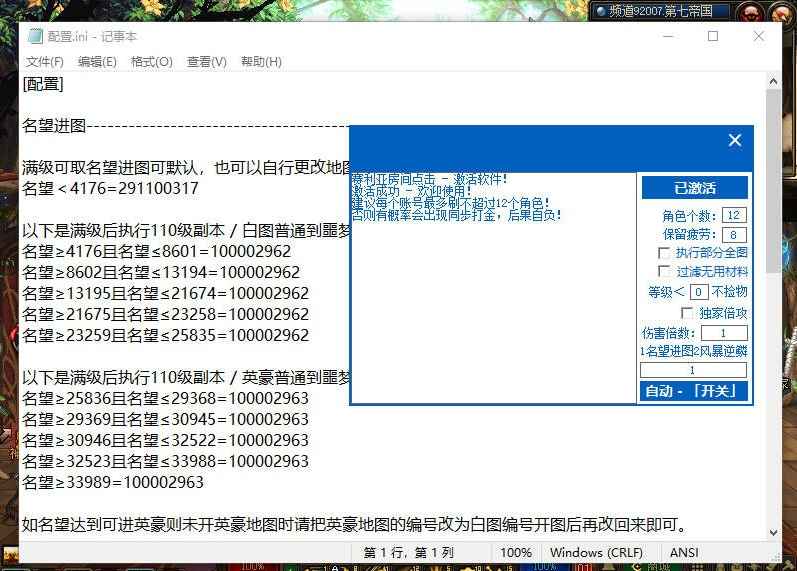The image size is (797, 571).
Task: Click the Notepad title bar icon
Action: (35, 37)
